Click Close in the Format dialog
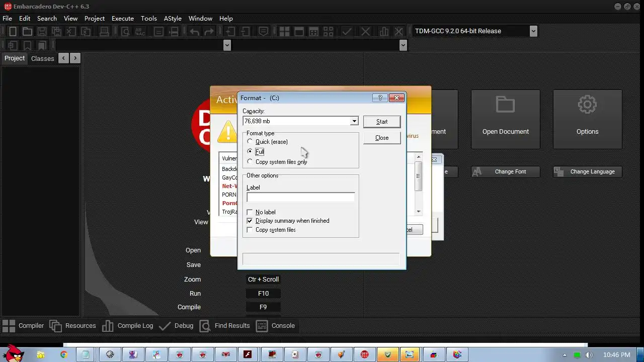The image size is (644, 362). (x=382, y=138)
